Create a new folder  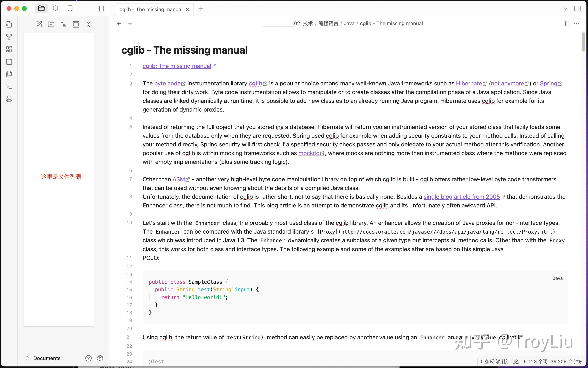(x=51, y=24)
